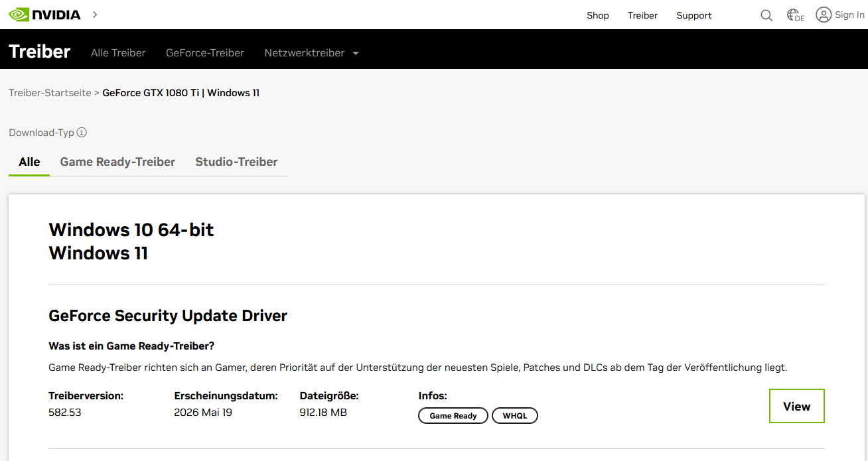Open the Shop link
This screenshot has width=868, height=461.
pos(597,15)
